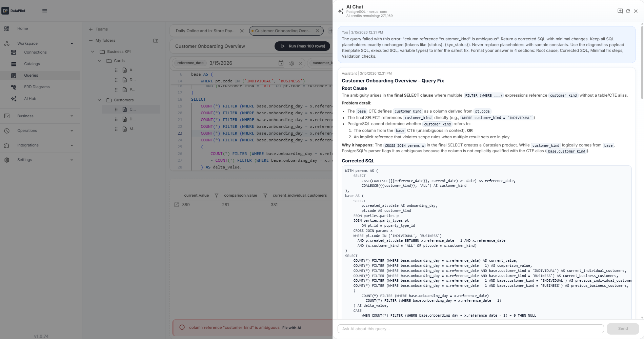Open the Catalogs section
This screenshot has width=644, height=339.
pyautogui.click(x=32, y=64)
